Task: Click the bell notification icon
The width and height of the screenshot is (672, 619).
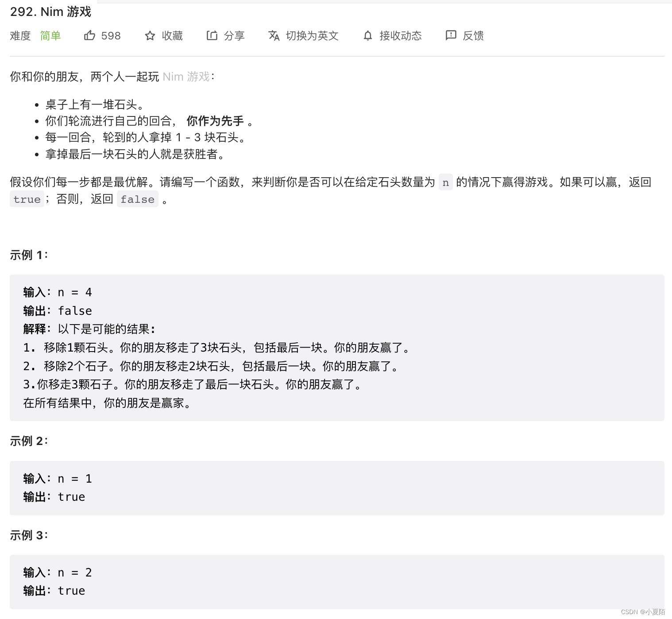Action: 368,35
